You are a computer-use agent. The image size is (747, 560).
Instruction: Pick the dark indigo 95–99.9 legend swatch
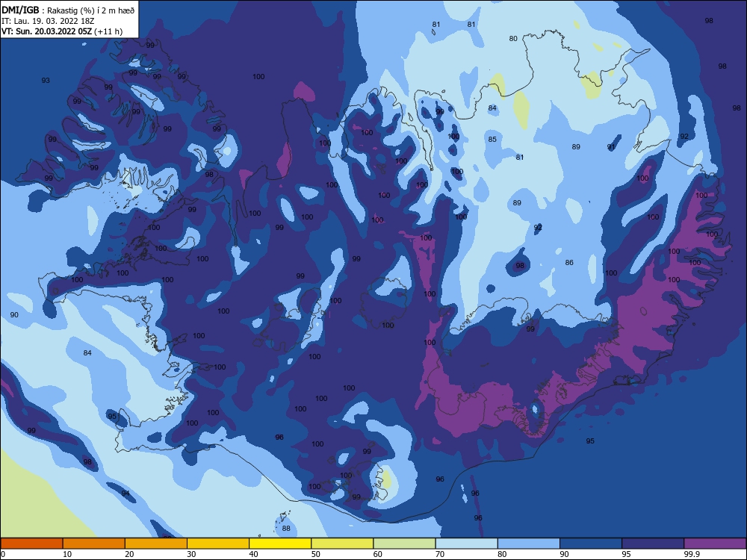[653, 544]
